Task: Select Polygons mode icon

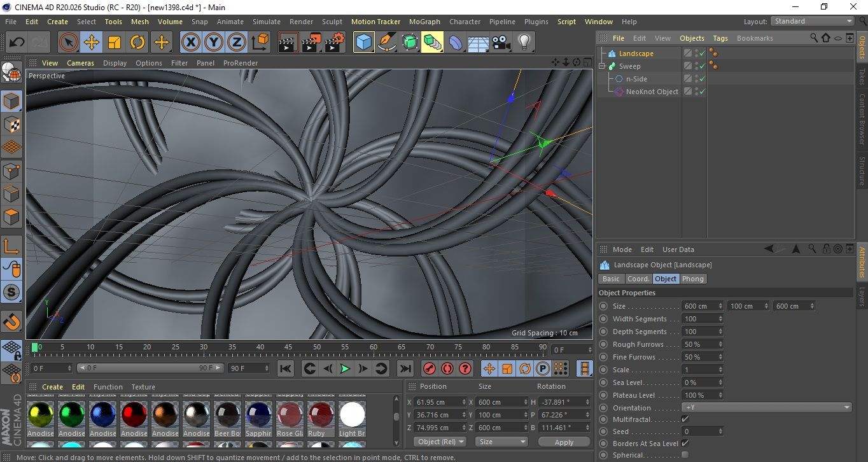Action: pos(11,216)
